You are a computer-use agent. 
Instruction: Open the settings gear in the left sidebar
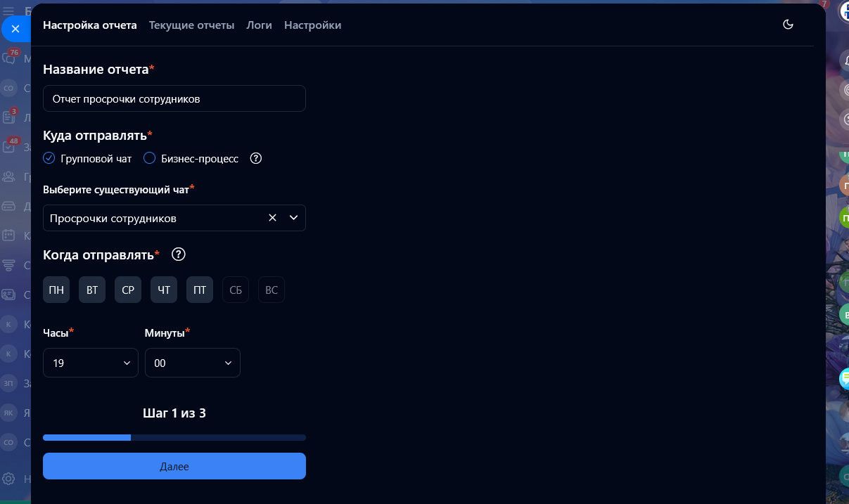tap(8, 479)
